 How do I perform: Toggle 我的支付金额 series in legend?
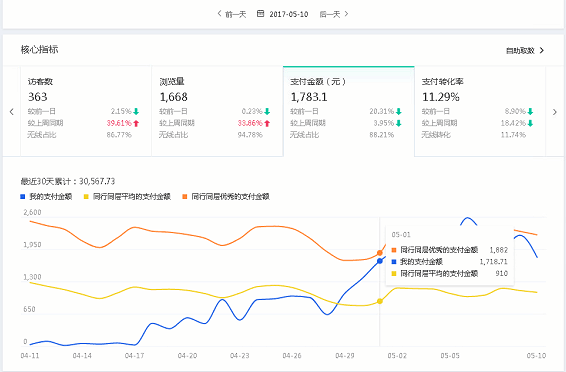[46, 197]
